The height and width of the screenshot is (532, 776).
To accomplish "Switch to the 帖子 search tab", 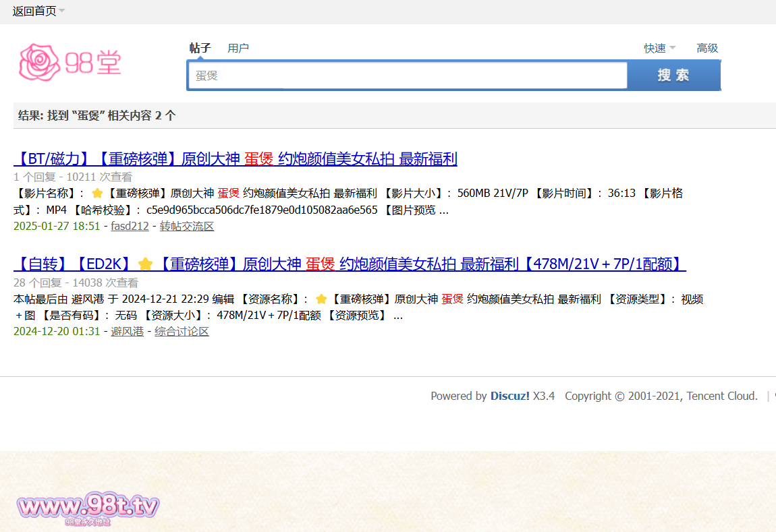I will 200,48.
